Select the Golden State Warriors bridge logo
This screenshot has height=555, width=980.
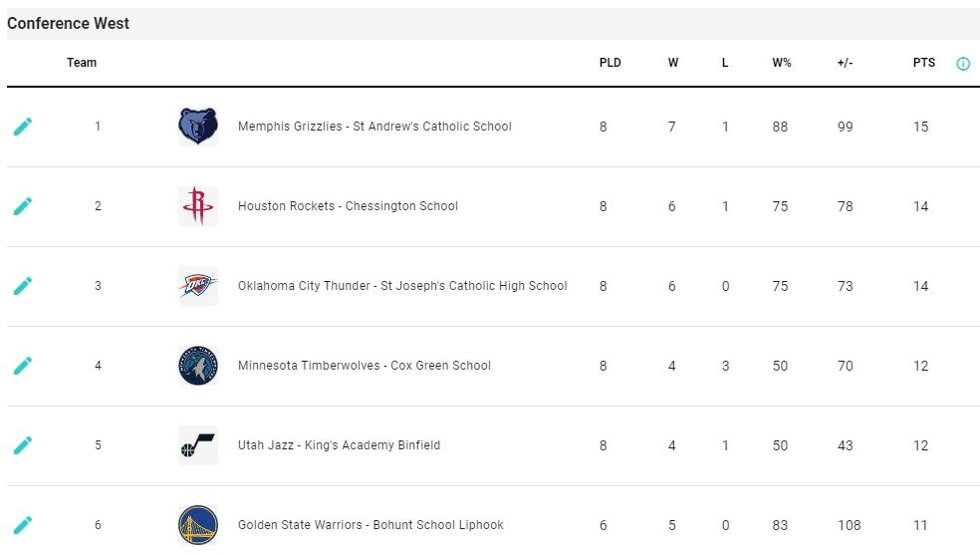click(x=198, y=525)
